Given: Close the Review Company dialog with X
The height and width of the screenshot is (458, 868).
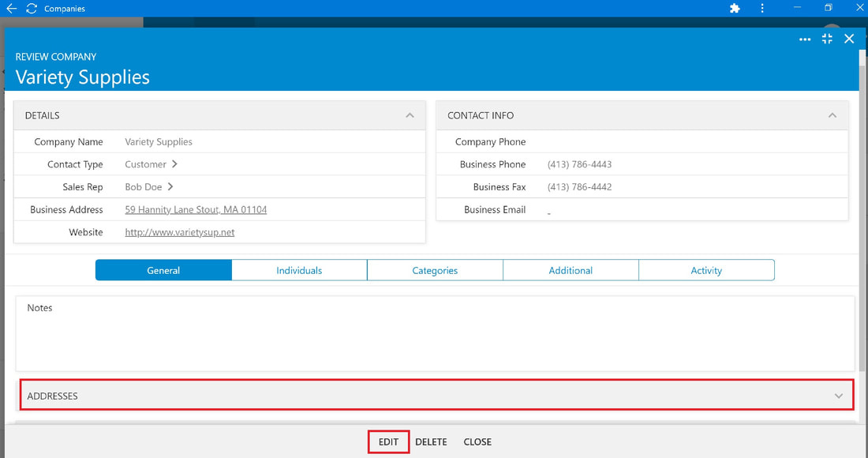Looking at the screenshot, I should 849,38.
